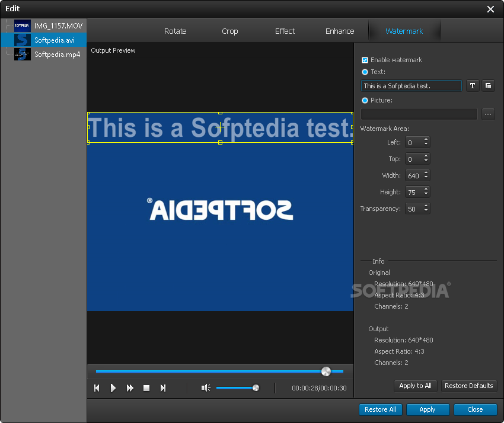Viewport: 504px width, 423px height.
Task: Select the Softpedia.mp4 thumbnail
Action: coord(22,55)
